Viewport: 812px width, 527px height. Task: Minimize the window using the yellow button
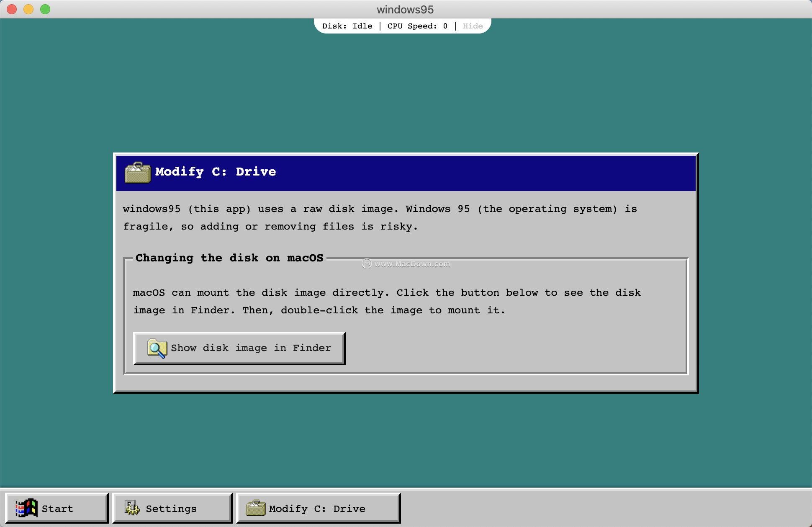pos(28,9)
